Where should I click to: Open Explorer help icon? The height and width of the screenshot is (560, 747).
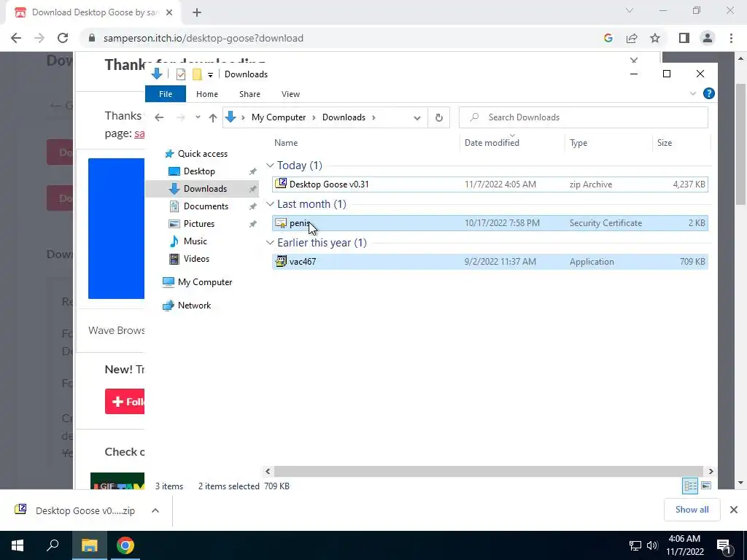click(x=708, y=93)
